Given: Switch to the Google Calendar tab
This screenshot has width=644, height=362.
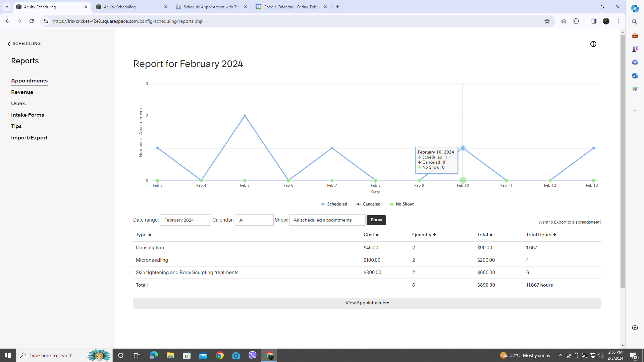Looking at the screenshot, I should (290, 7).
